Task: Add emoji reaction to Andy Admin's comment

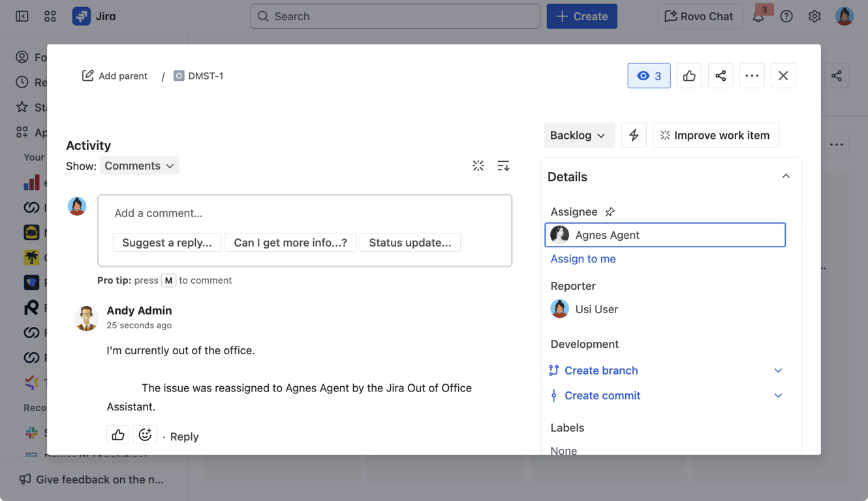Action: pyautogui.click(x=145, y=434)
